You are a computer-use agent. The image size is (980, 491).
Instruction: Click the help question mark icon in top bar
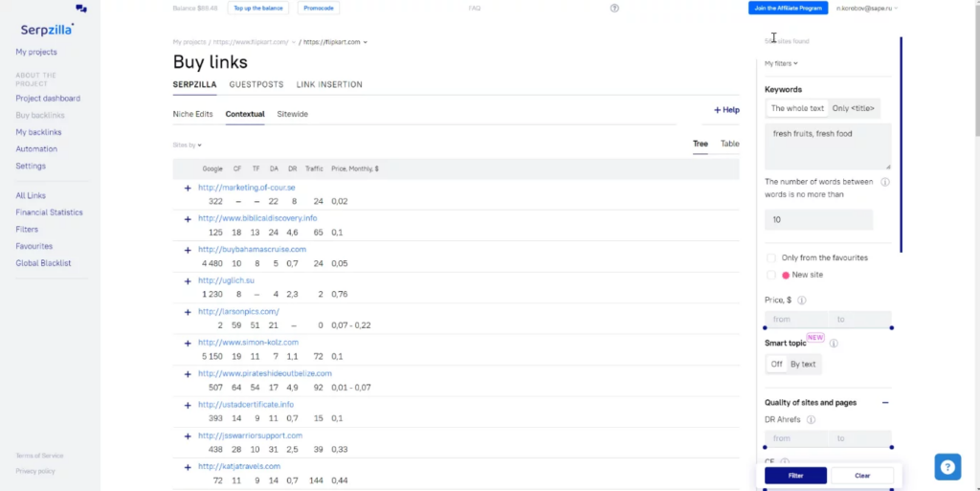point(614,8)
